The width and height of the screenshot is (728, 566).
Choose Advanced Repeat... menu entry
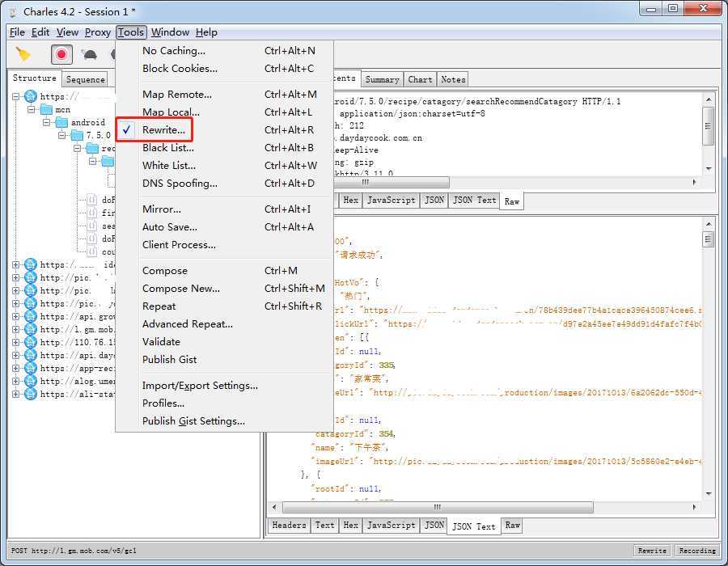coord(187,323)
